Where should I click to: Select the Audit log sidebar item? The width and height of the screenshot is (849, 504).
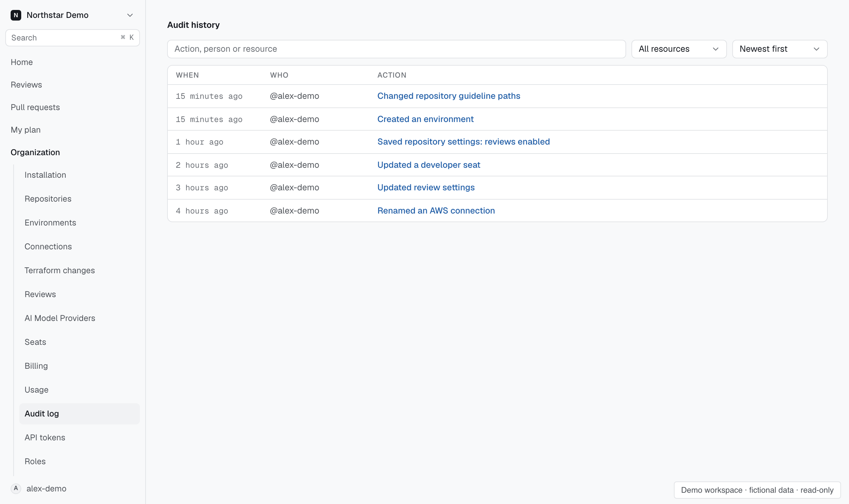click(x=80, y=414)
